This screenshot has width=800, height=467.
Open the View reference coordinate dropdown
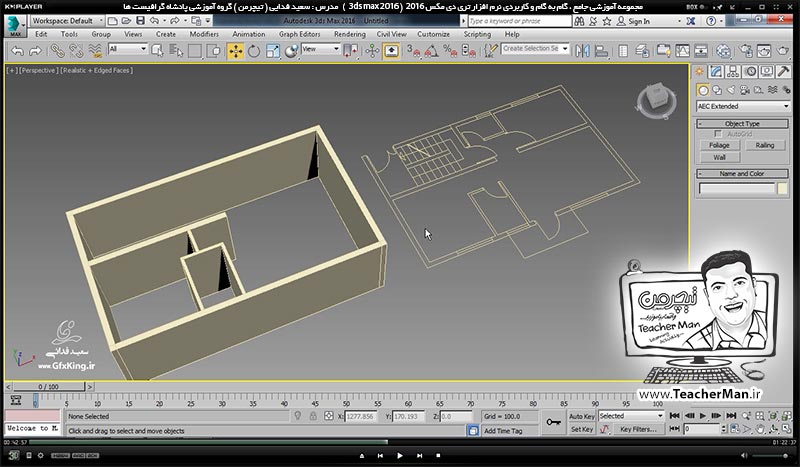pyautogui.click(x=320, y=49)
